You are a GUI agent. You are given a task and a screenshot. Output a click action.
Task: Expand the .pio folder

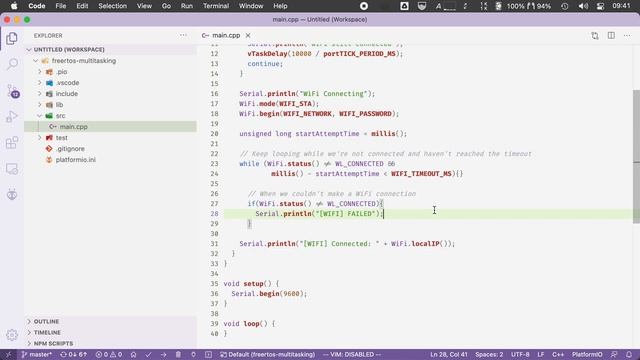click(x=40, y=71)
